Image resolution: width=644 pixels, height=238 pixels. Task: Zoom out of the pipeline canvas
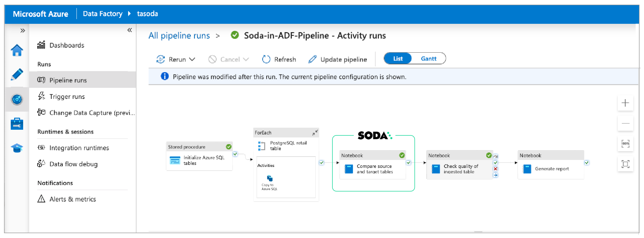pos(625,123)
